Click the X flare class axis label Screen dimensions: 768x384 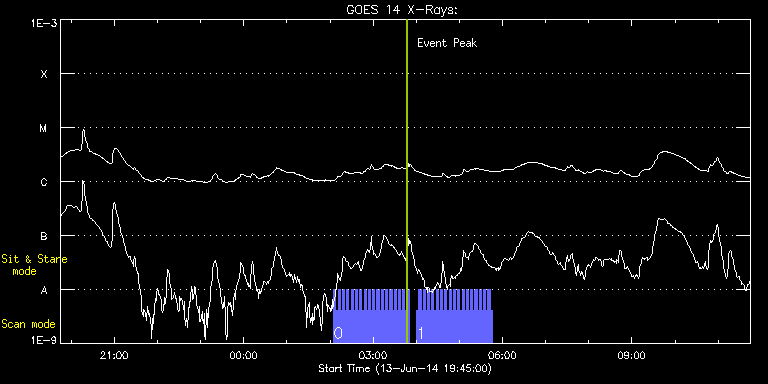pyautogui.click(x=44, y=74)
